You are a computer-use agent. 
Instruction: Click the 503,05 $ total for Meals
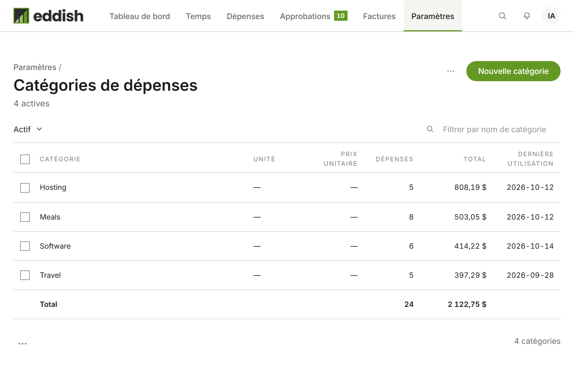pos(470,217)
